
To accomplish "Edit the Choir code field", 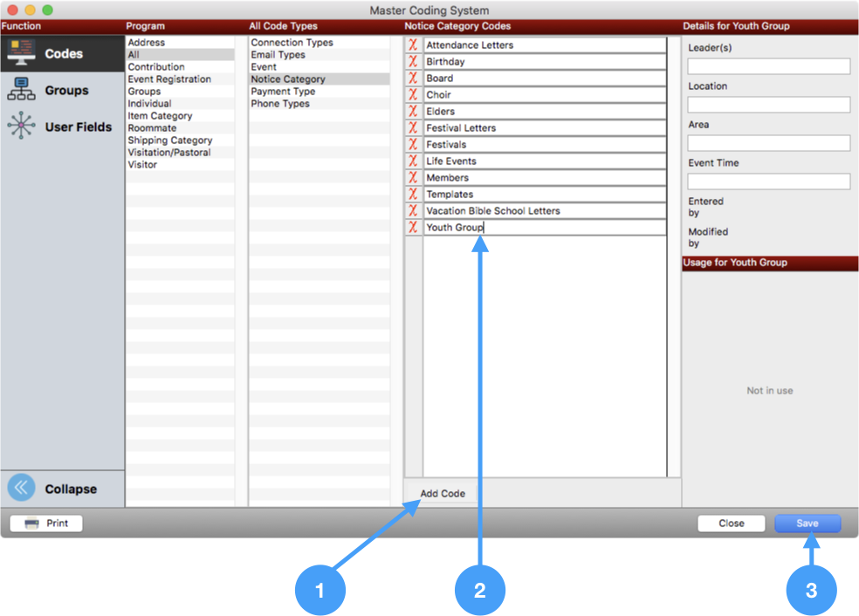I will (x=545, y=95).
